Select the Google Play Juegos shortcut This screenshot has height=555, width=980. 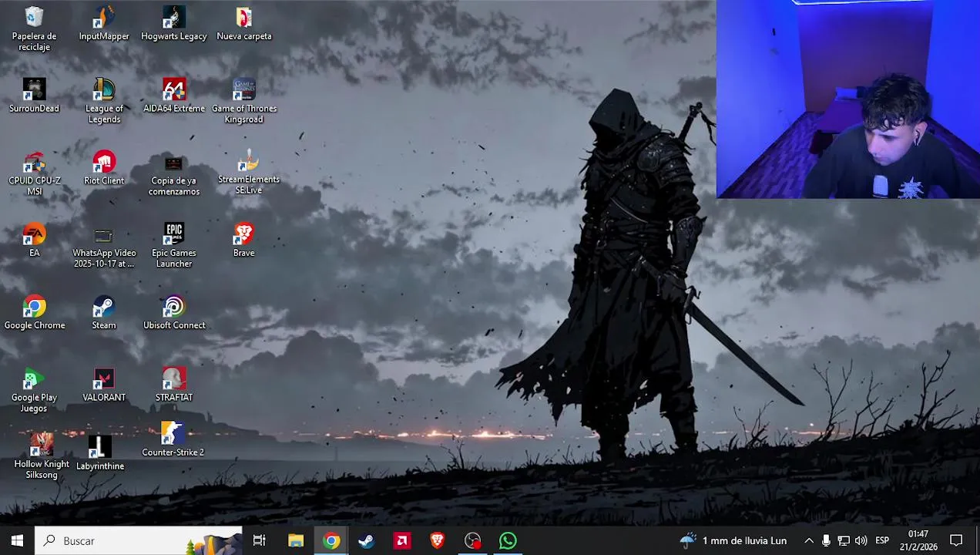[x=34, y=390]
